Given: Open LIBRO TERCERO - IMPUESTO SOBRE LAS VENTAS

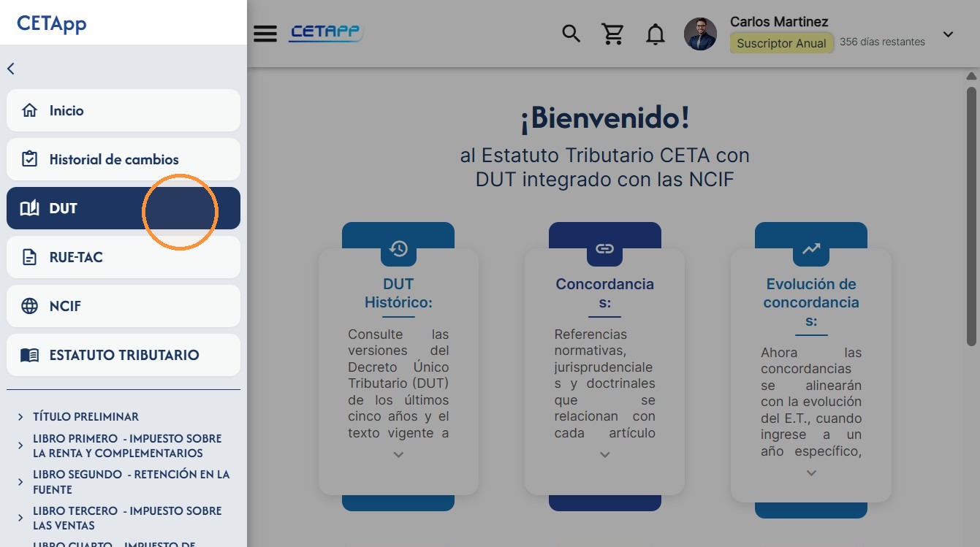Looking at the screenshot, I should click(127, 518).
